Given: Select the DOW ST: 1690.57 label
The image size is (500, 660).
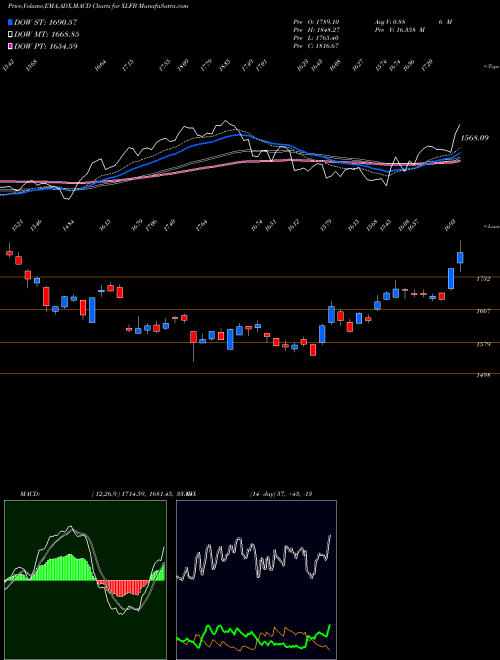Looking at the screenshot, I should click(x=46, y=22).
